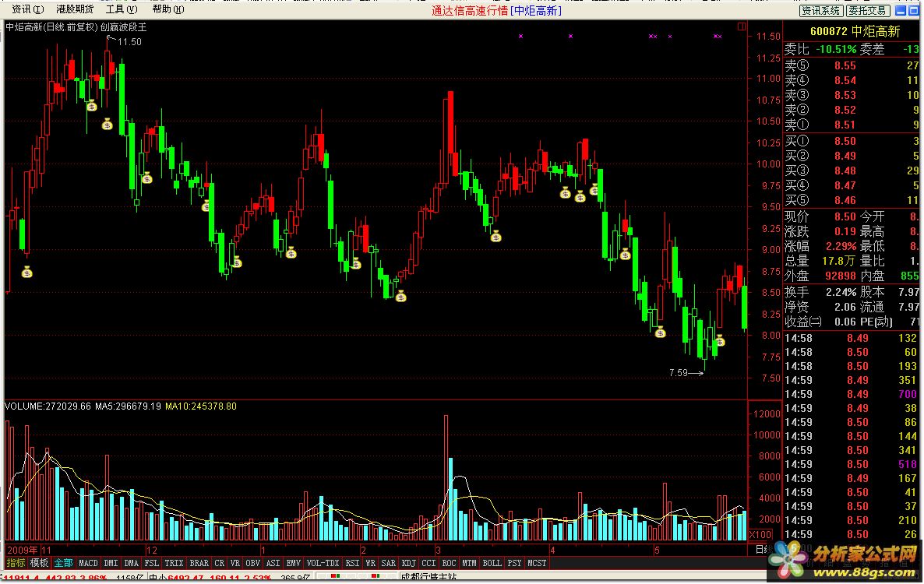Image resolution: width=924 pixels, height=584 pixels.
Task: Switch to the TRIX indicator
Action: (x=174, y=564)
